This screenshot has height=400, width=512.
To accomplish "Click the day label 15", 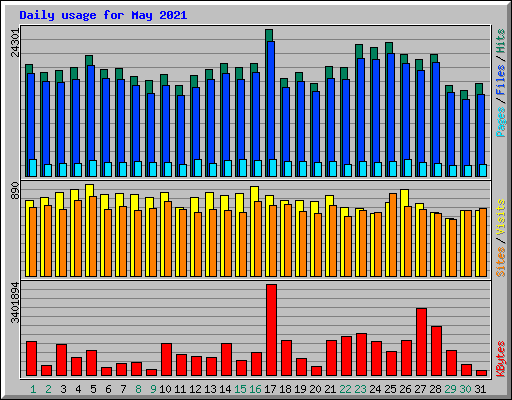I will [x=240, y=389].
